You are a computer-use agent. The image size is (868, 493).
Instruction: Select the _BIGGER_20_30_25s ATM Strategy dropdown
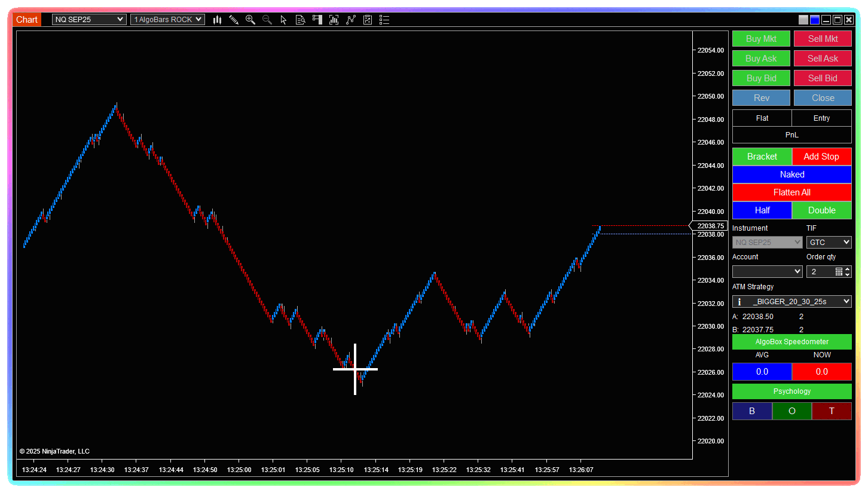(792, 302)
